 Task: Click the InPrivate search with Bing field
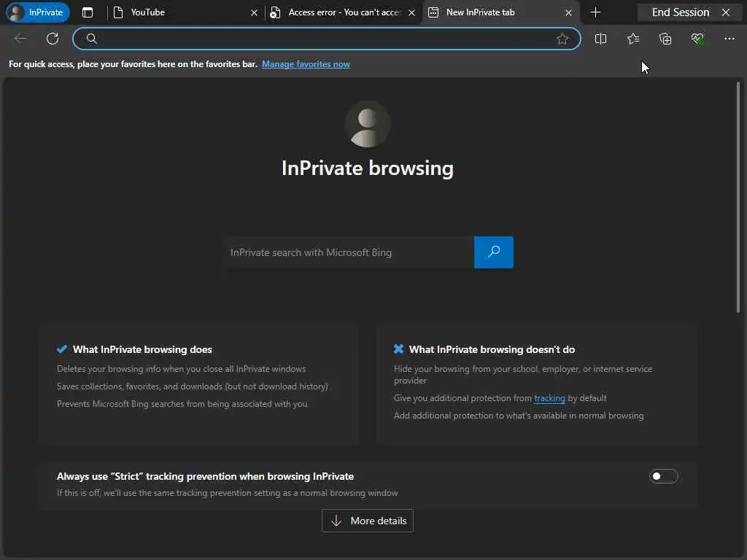(x=349, y=252)
